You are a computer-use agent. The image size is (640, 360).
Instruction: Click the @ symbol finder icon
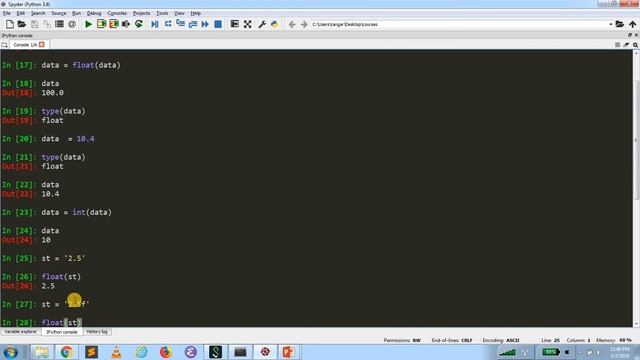72,24
